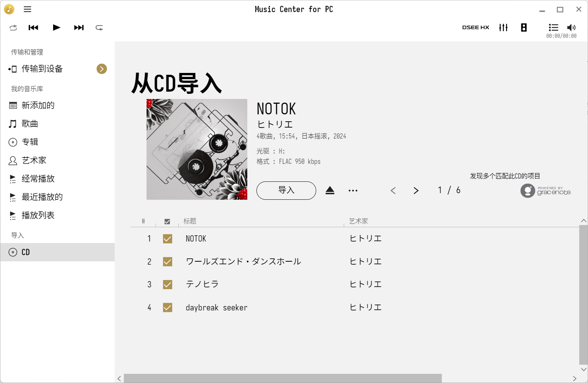Click scroll up arrow of track list

coord(584,221)
